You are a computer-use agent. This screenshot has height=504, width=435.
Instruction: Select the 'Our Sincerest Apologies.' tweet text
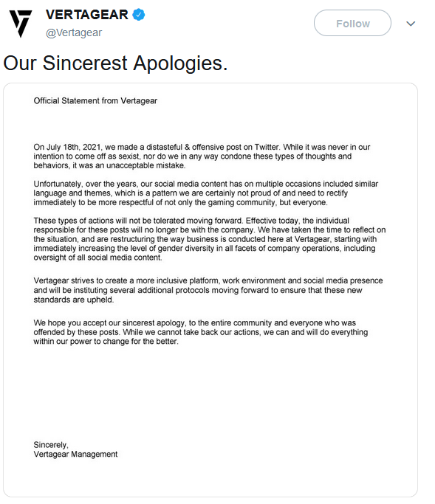(x=115, y=63)
